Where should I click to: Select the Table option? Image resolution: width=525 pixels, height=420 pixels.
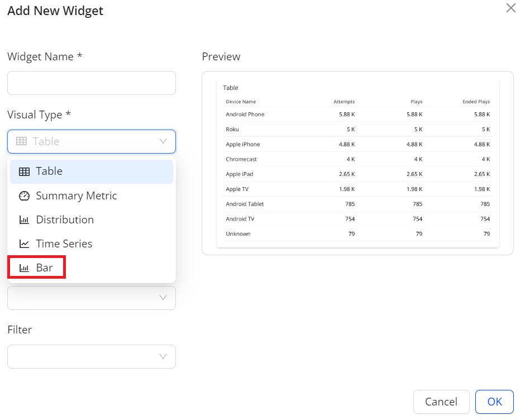pyautogui.click(x=92, y=171)
